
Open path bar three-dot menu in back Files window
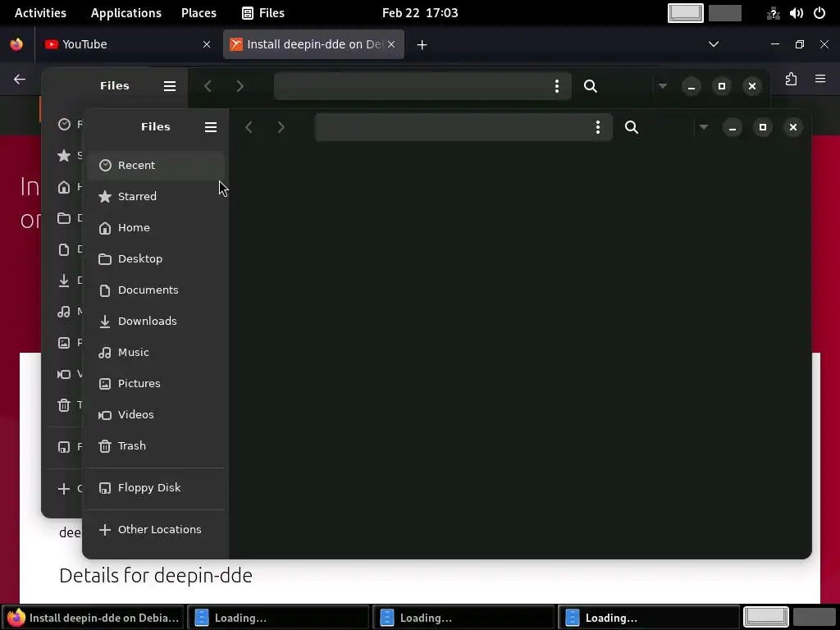coord(557,86)
